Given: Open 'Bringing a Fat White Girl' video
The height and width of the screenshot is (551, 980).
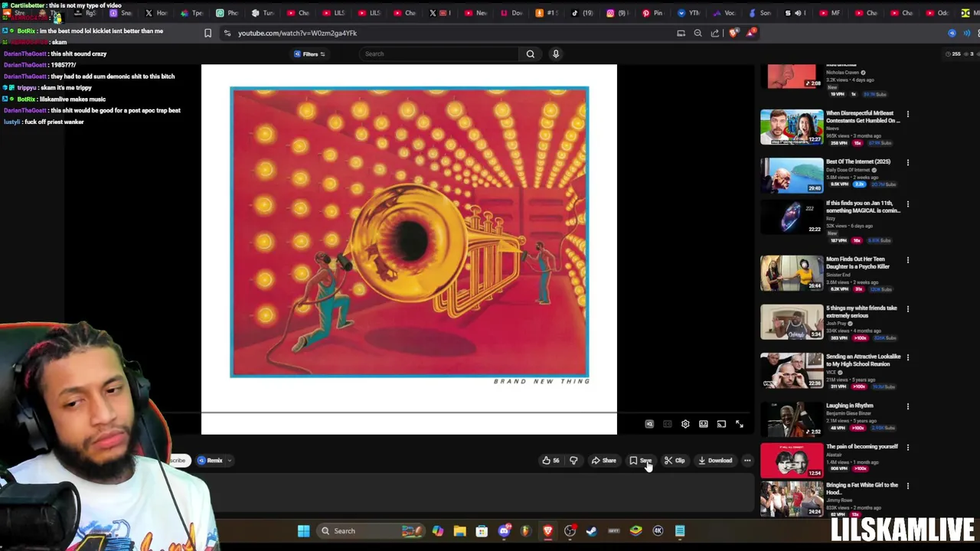Looking at the screenshot, I should point(862,488).
